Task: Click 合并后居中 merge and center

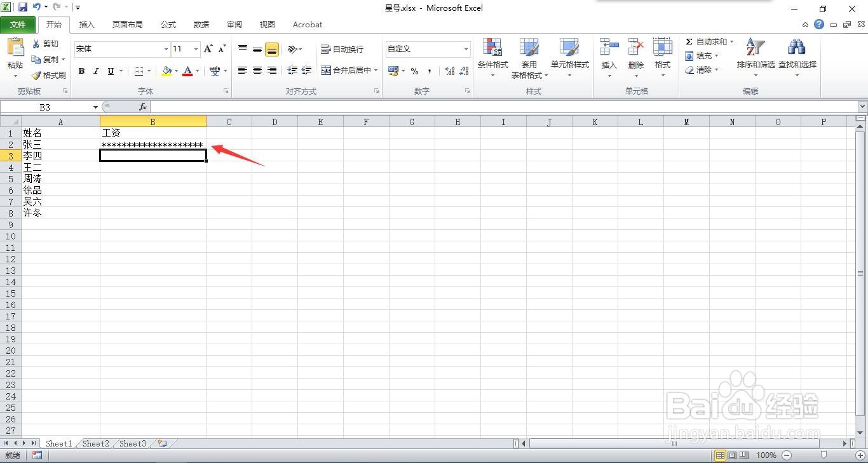Action: [346, 70]
